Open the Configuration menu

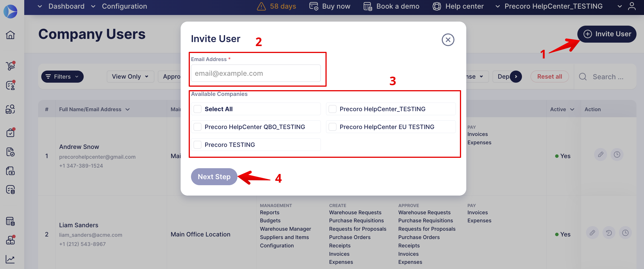coord(124,6)
